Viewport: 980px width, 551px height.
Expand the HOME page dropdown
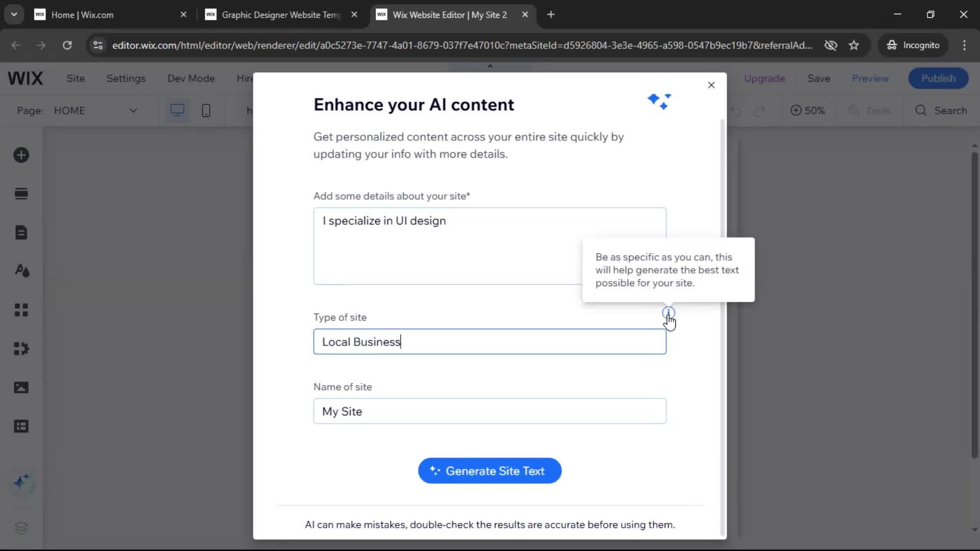133,111
